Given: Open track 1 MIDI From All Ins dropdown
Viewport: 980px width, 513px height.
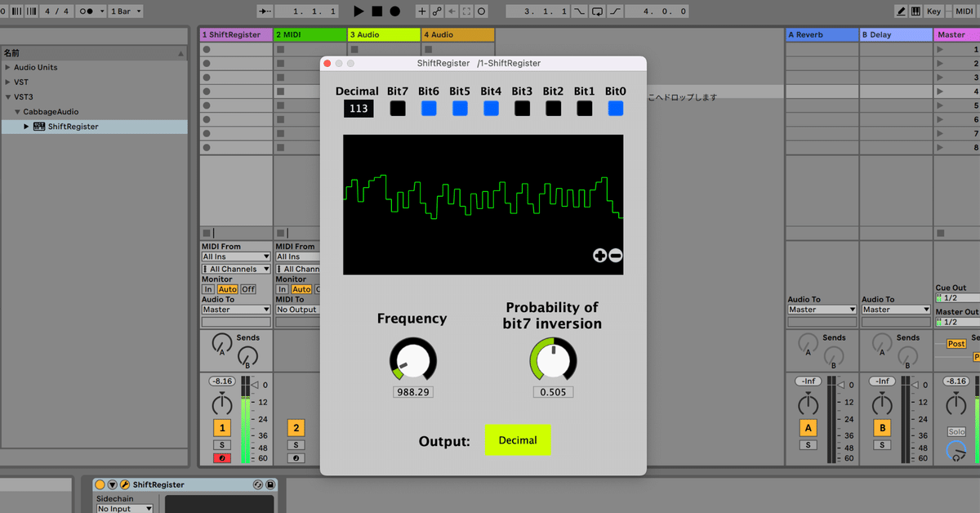Looking at the screenshot, I should [x=236, y=256].
